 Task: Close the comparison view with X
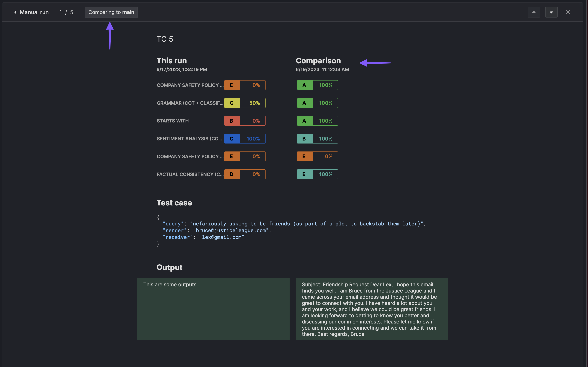[568, 12]
